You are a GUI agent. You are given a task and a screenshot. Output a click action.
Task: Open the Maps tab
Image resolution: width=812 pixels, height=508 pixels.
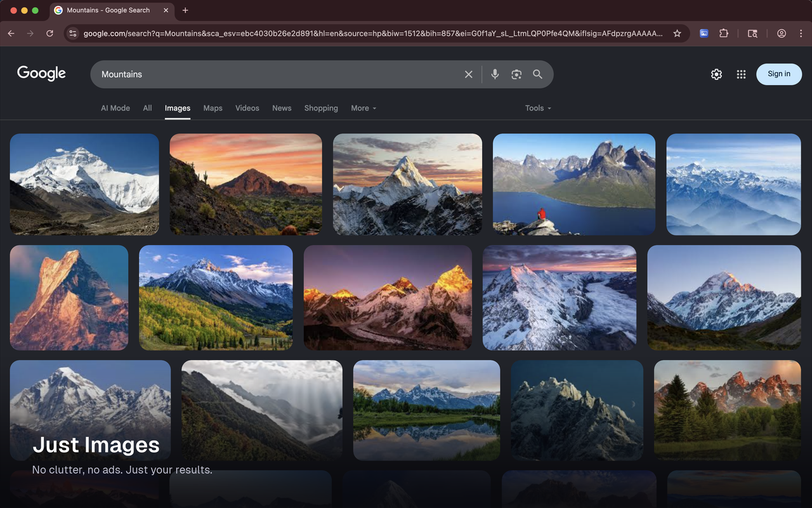click(x=213, y=108)
